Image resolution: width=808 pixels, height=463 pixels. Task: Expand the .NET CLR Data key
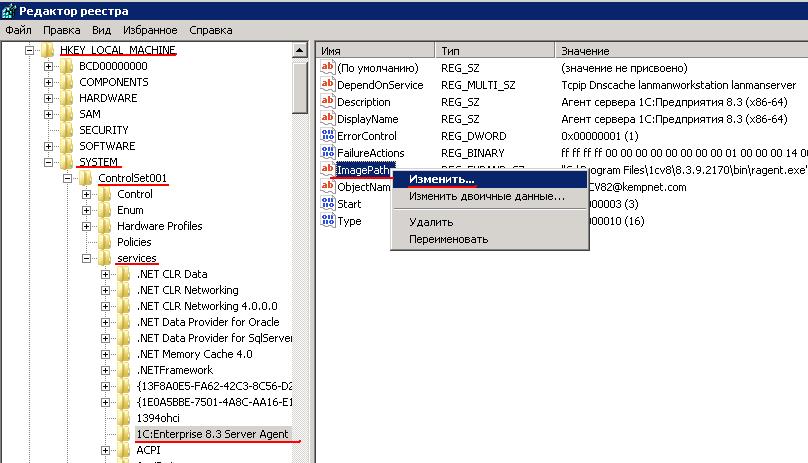(106, 274)
